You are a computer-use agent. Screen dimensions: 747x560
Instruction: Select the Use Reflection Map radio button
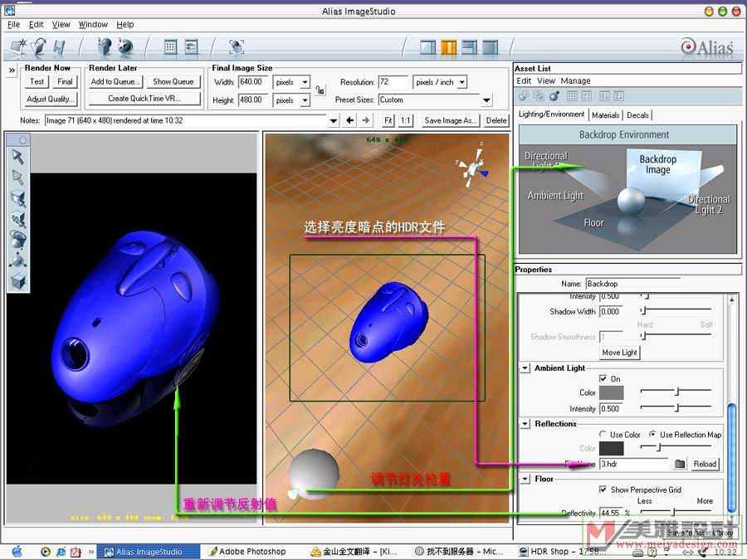pyautogui.click(x=652, y=434)
